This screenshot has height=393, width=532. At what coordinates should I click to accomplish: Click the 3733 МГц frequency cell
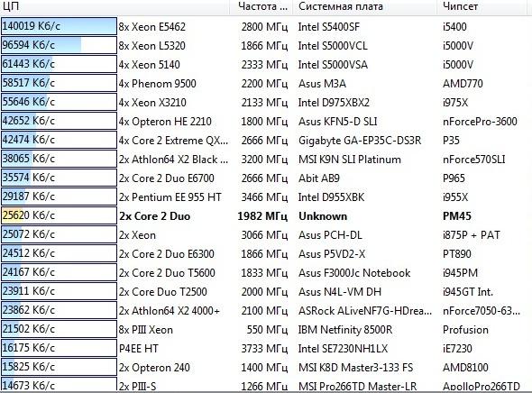coord(264,349)
